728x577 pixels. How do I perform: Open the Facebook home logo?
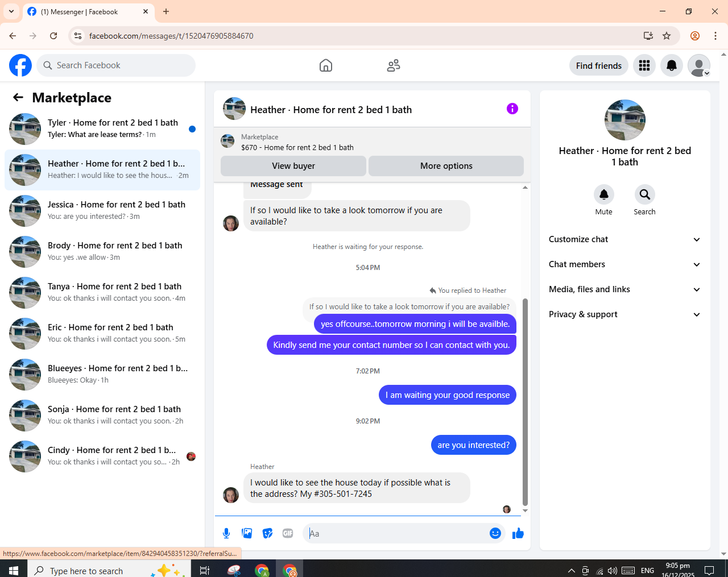pyautogui.click(x=20, y=65)
